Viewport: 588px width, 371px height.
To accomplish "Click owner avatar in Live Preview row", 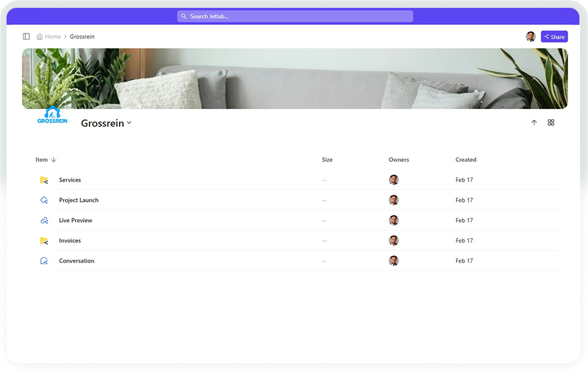I will (394, 220).
